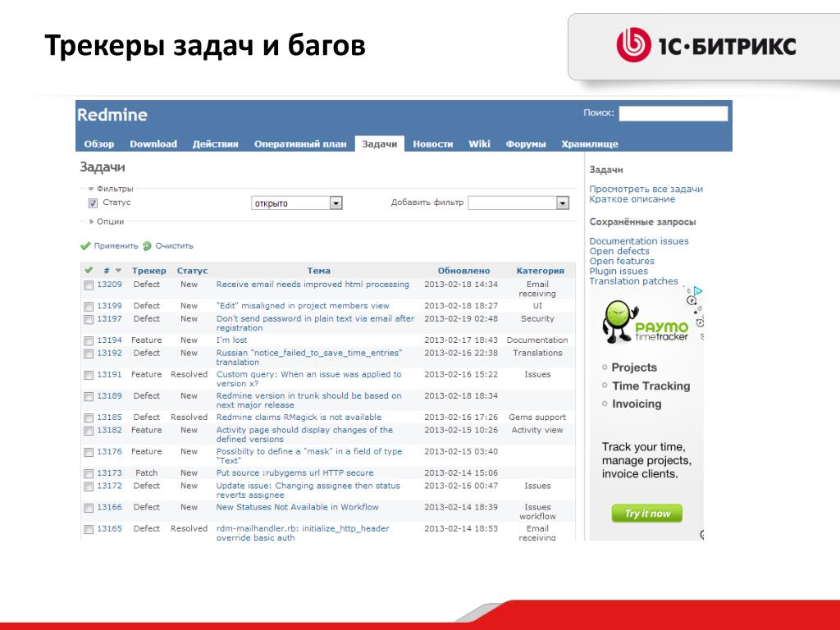This screenshot has height=630, width=840.
Task: Click the green Clear refresh icon
Action: tap(147, 246)
